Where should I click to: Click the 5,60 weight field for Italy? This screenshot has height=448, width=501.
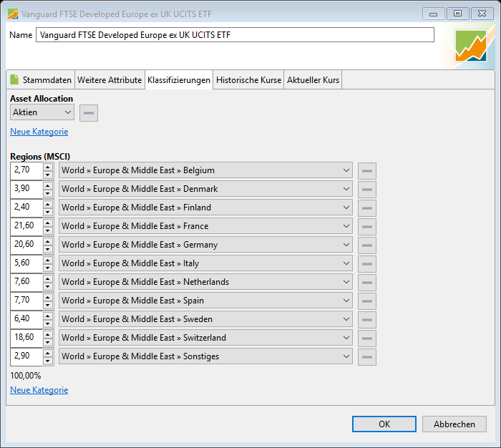point(27,263)
